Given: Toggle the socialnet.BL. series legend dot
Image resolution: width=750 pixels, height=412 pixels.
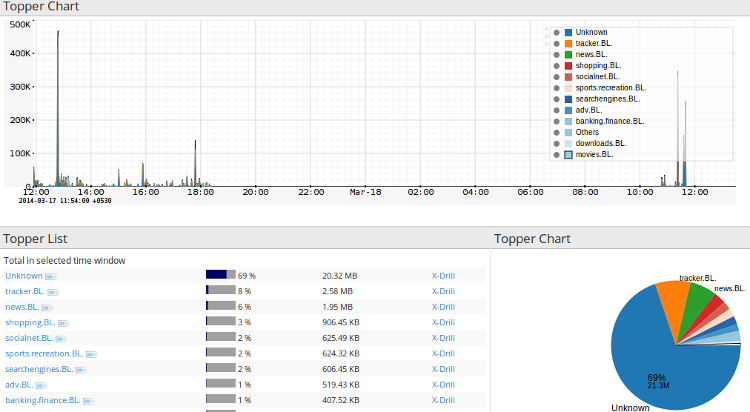Looking at the screenshot, I should [x=556, y=77].
